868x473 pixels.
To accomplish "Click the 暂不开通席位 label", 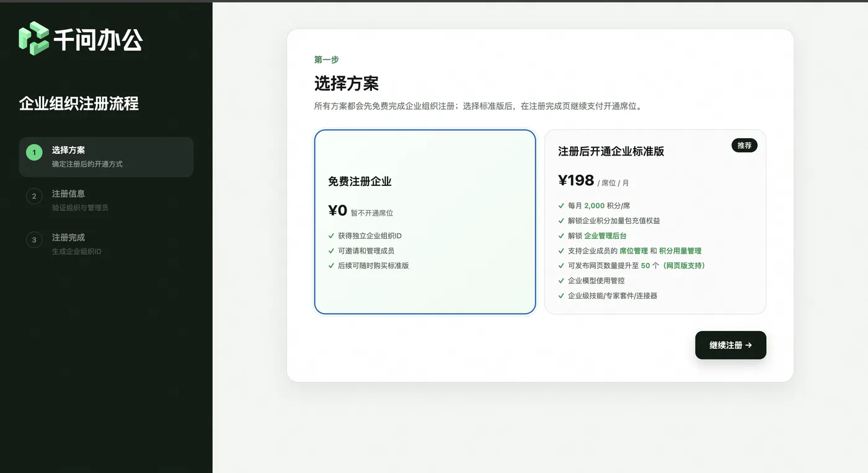I will pos(372,213).
